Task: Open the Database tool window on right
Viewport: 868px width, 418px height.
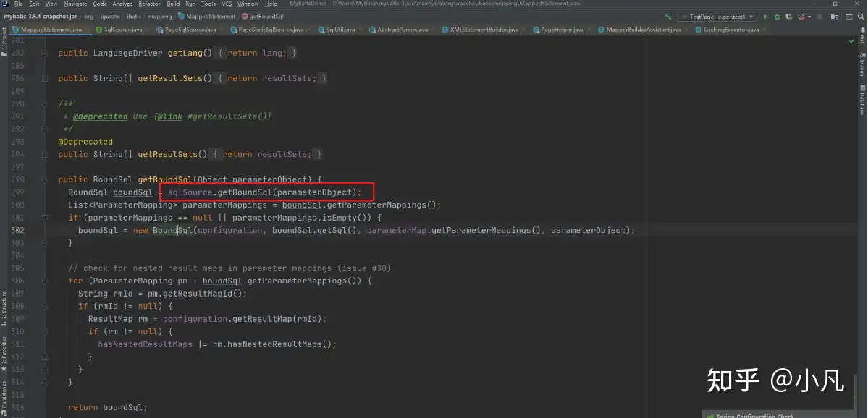Action: 863,100
